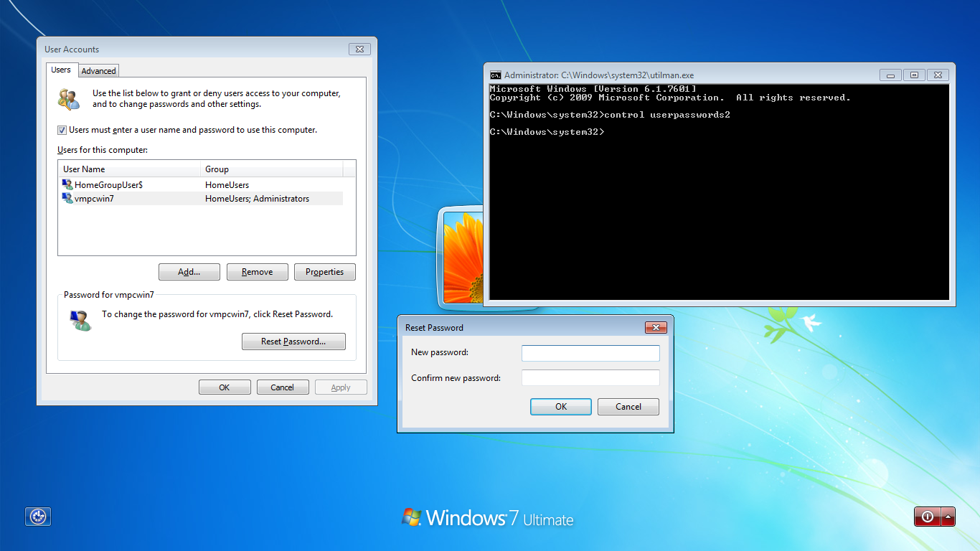980x551 pixels.
Task: Select the HomeGroupUser$ row
Action: (201, 185)
